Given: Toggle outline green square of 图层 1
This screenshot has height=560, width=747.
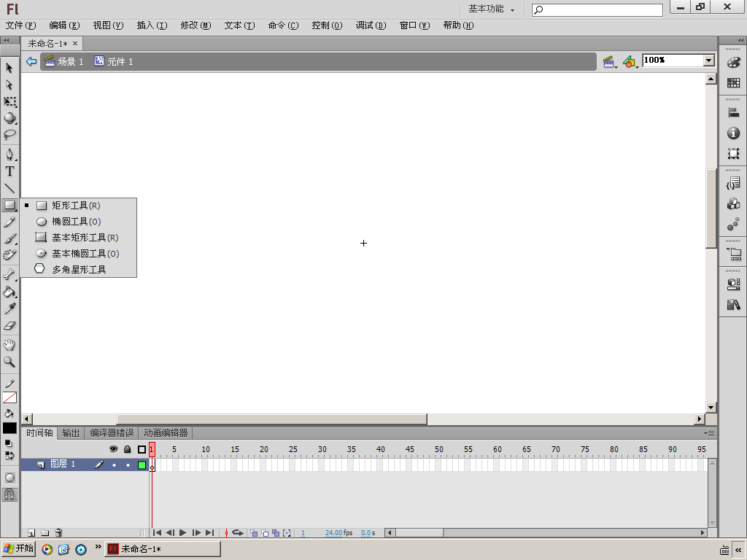Looking at the screenshot, I should click(142, 464).
